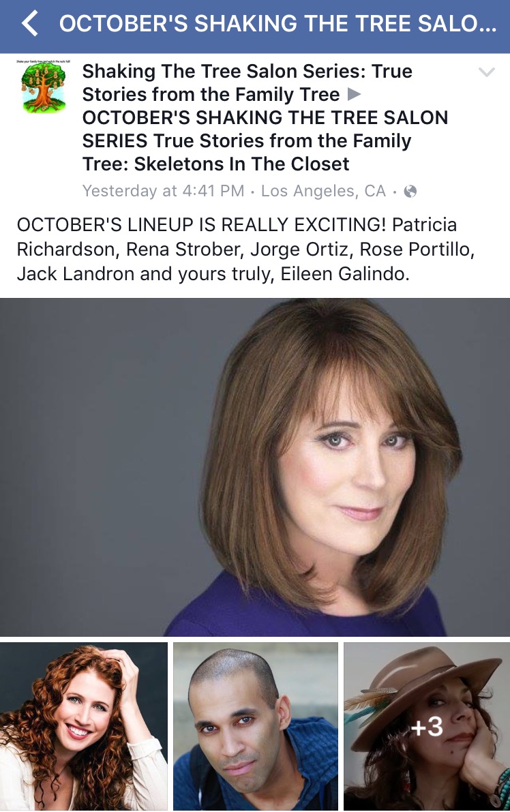Click the "Yesterday at 4:41 PM" timestamp
The height and width of the screenshot is (812, 510).
163,191
